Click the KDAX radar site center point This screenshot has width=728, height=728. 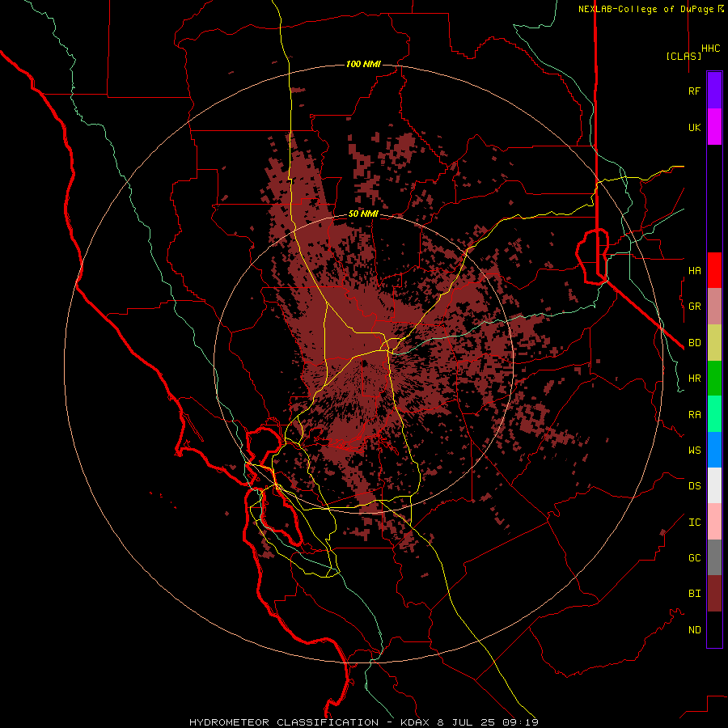click(364, 363)
